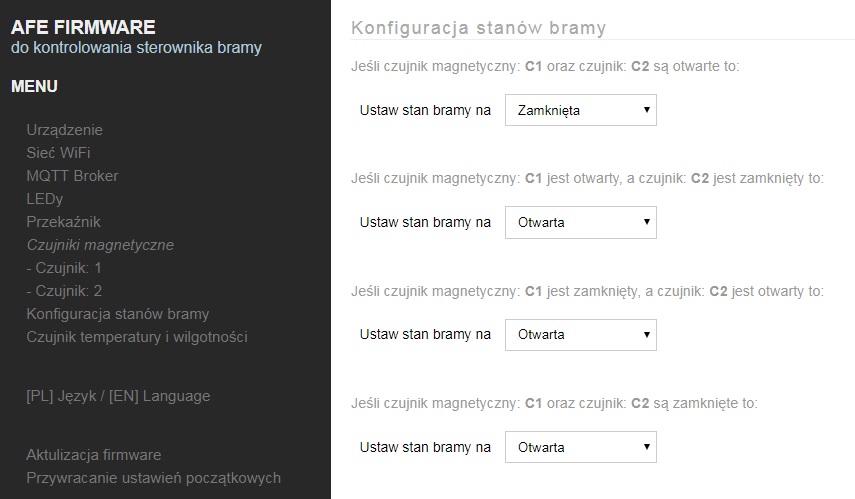
Task: Go to Konfiguracja stanów bramy page
Action: coord(118,314)
